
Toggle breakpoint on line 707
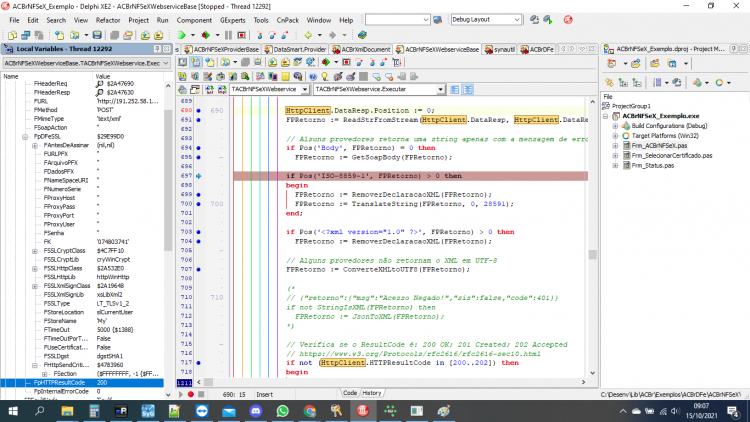[x=199, y=269]
